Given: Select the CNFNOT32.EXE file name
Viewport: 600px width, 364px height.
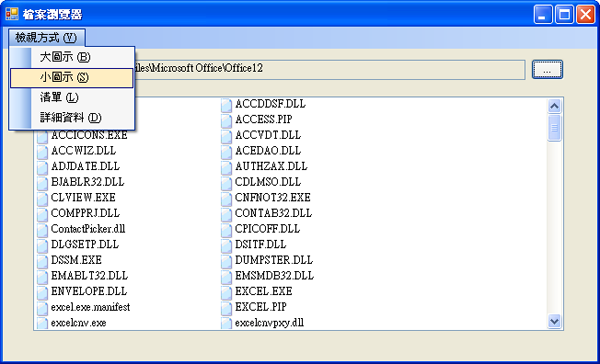Looking at the screenshot, I should [x=273, y=198].
